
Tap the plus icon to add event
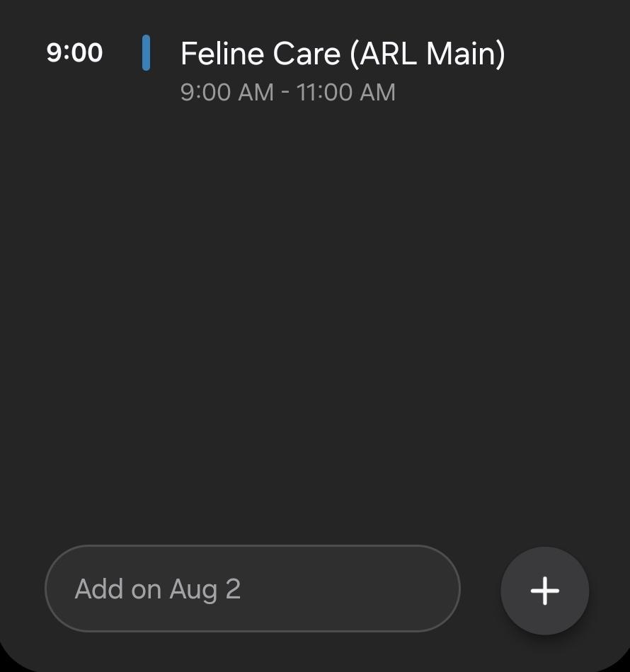click(544, 591)
